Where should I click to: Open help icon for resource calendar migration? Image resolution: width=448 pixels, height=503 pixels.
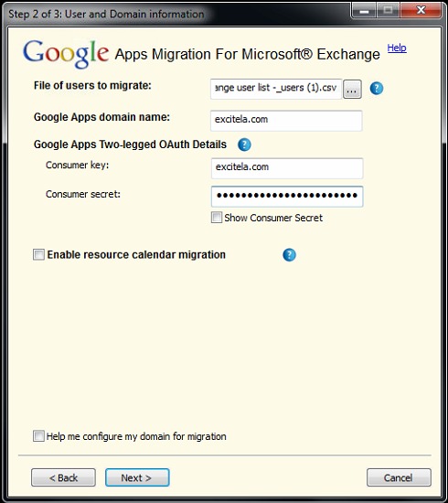[x=289, y=255]
